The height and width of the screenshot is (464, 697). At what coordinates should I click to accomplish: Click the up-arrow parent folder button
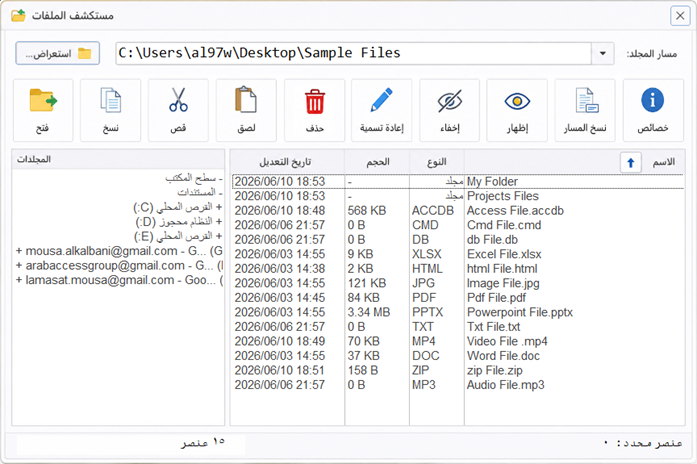point(630,163)
